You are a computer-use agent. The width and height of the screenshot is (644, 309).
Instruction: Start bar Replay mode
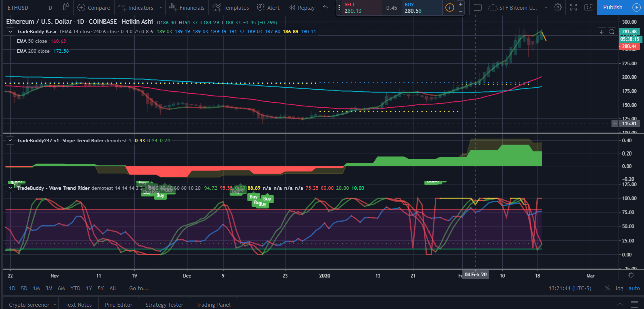(x=301, y=8)
